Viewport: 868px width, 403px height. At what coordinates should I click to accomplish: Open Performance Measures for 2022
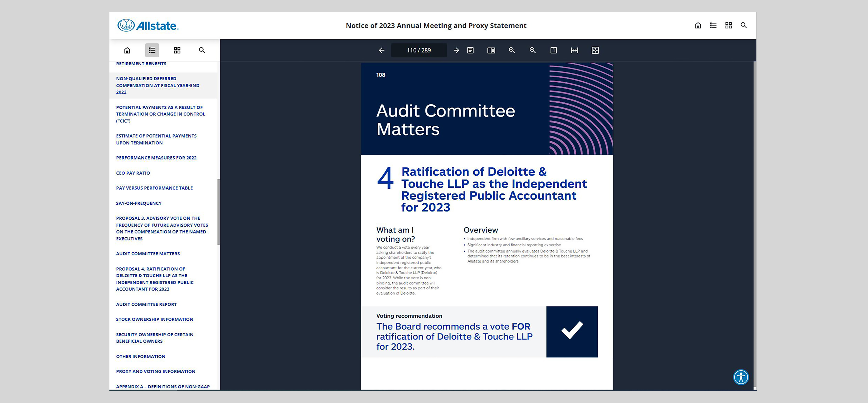[x=156, y=158]
